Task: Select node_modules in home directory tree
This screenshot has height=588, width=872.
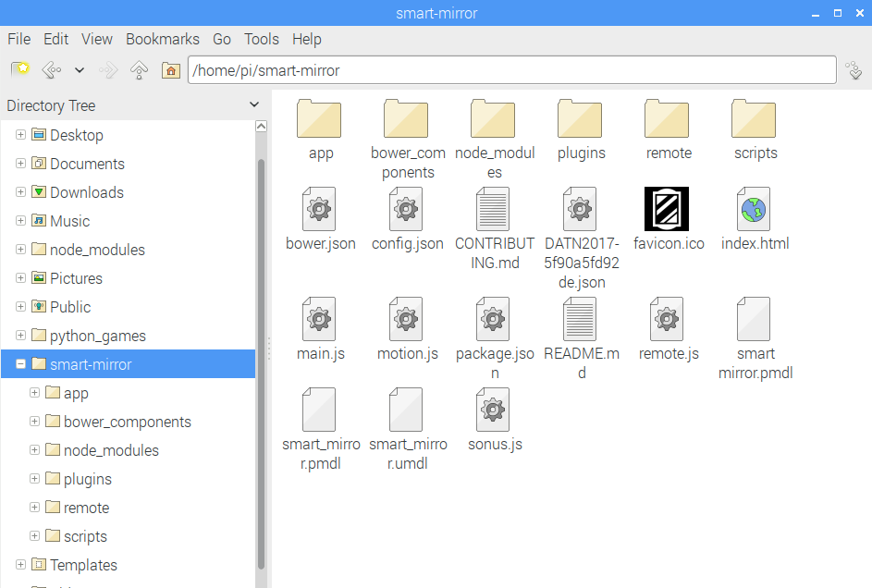Action: click(x=97, y=250)
